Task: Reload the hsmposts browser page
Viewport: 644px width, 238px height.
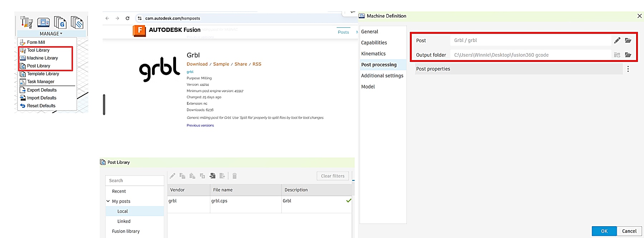Action: (x=127, y=18)
